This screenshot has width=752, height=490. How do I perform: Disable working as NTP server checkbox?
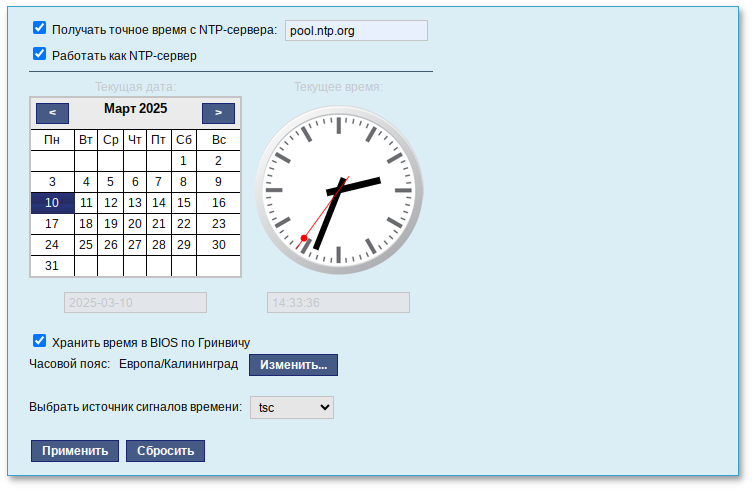click(40, 55)
